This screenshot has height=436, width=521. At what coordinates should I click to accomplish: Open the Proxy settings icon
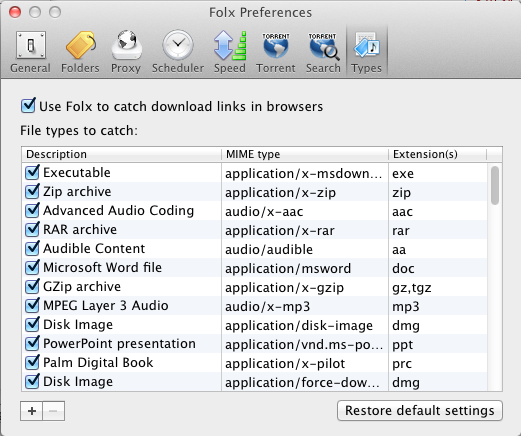click(x=126, y=45)
